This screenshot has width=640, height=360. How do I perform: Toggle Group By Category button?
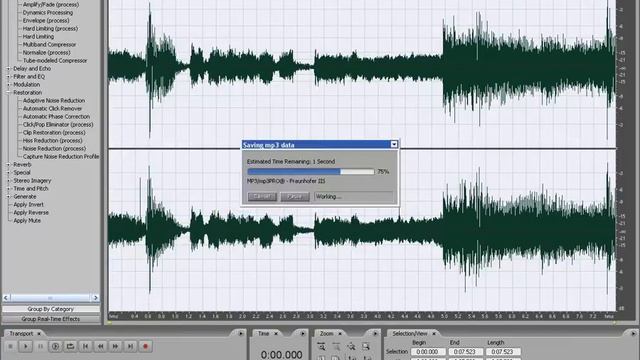(x=51, y=309)
